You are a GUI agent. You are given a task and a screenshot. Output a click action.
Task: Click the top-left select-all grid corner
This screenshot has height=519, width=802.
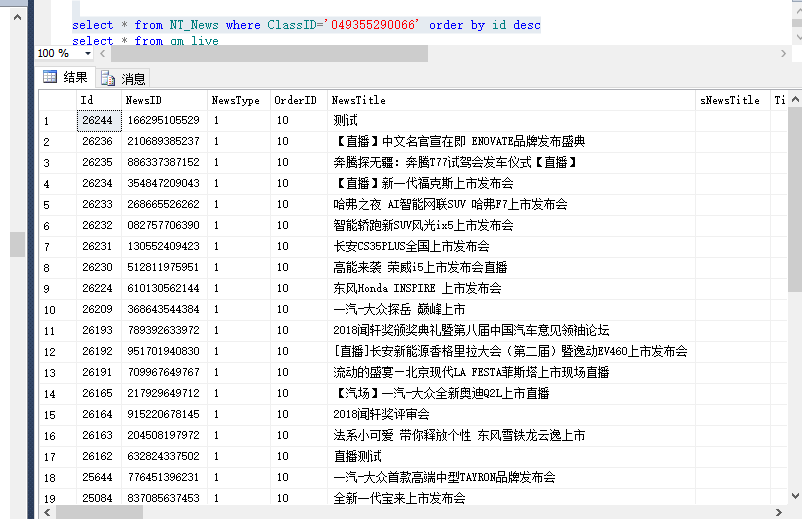click(x=57, y=100)
